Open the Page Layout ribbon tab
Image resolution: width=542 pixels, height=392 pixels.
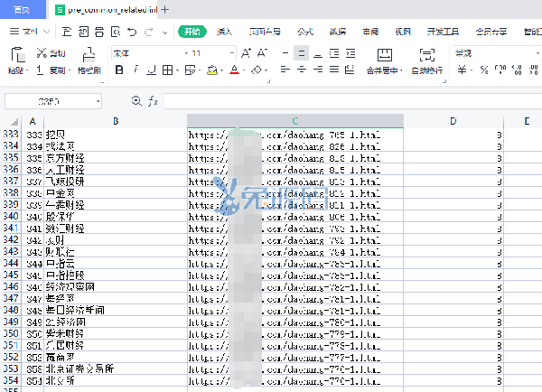tap(265, 32)
